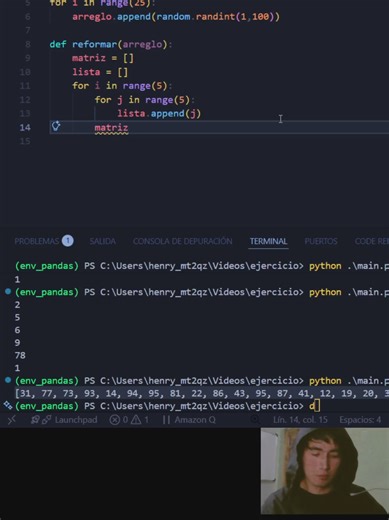
Task: Click the underlined word matriz on line 14
Action: coord(111,128)
